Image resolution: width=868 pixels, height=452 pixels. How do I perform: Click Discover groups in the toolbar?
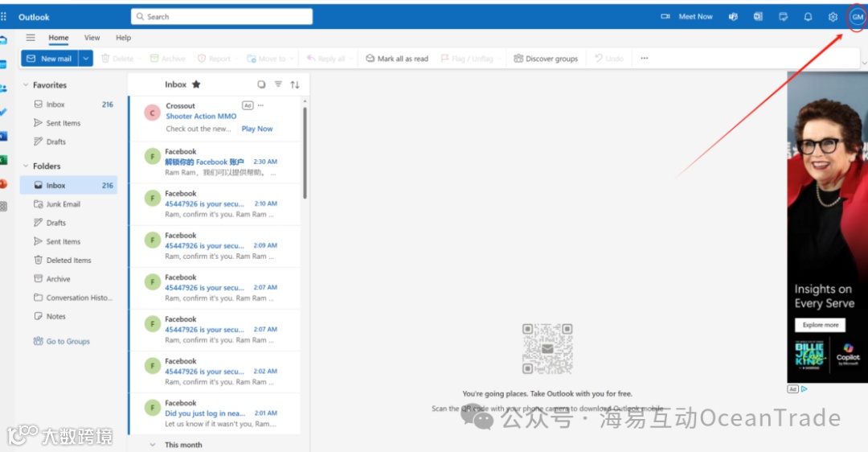tap(545, 58)
